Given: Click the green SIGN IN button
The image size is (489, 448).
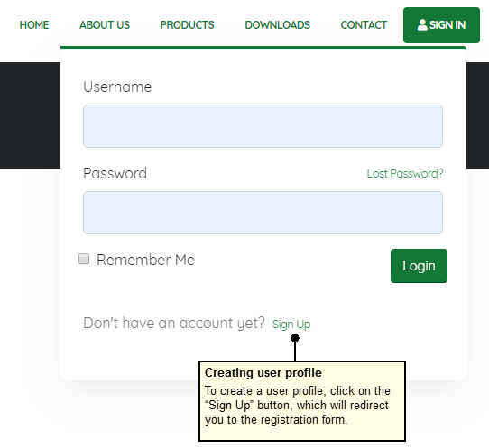Looking at the screenshot, I should tap(441, 25).
